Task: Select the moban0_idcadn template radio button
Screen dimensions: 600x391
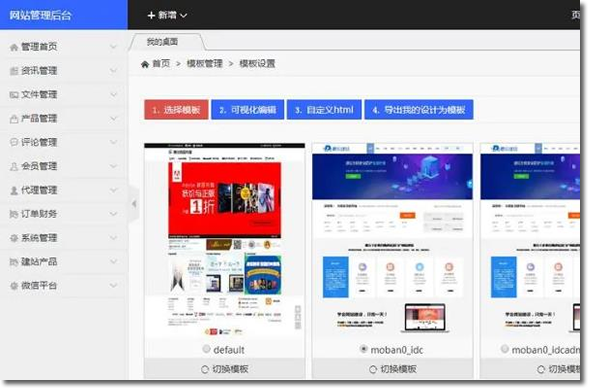Action: pyautogui.click(x=504, y=349)
